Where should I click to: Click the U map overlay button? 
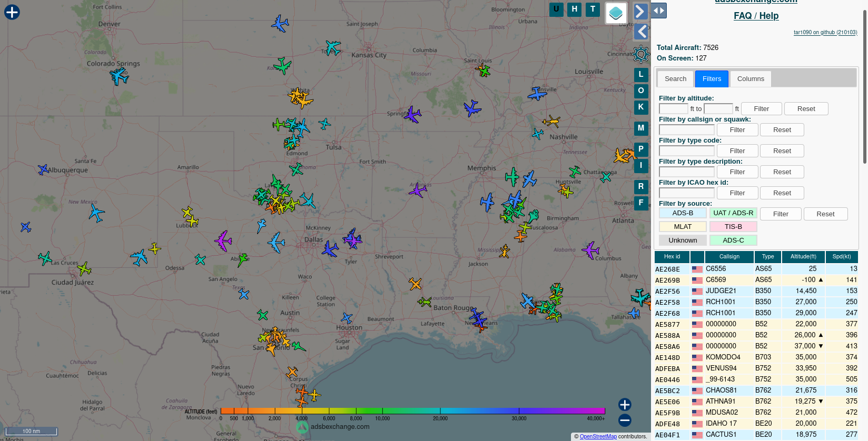pyautogui.click(x=556, y=9)
